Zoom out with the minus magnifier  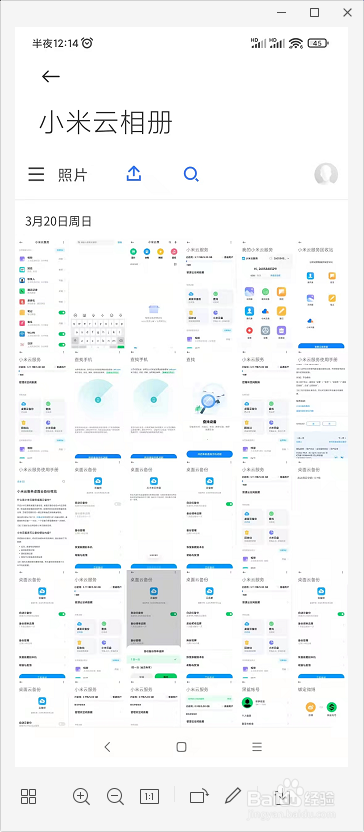point(115,796)
